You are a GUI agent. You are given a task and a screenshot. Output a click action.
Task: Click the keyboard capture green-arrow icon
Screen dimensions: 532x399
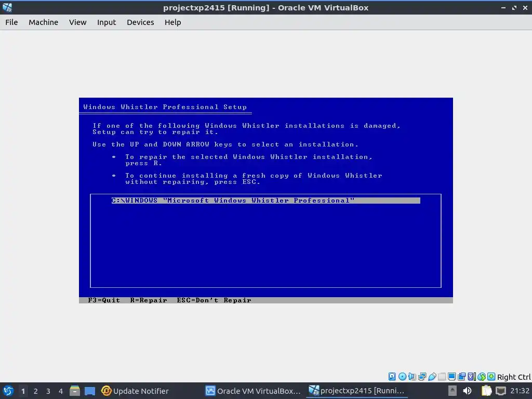[x=491, y=376]
